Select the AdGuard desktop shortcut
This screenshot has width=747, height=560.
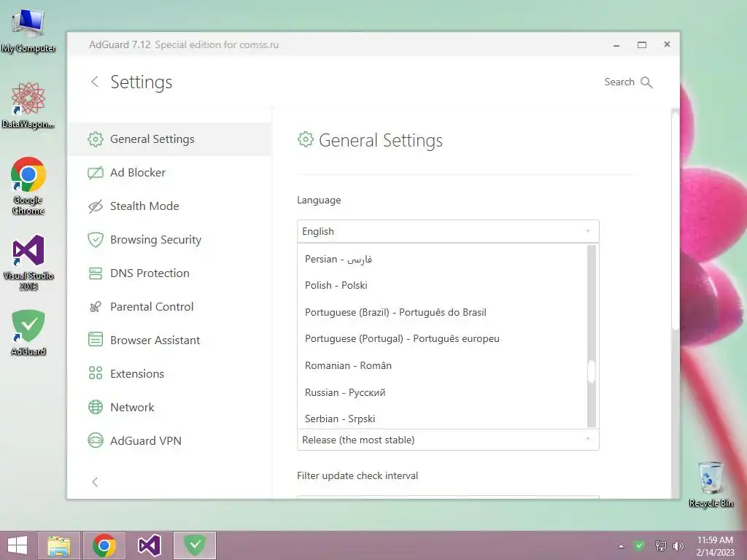[x=28, y=332]
